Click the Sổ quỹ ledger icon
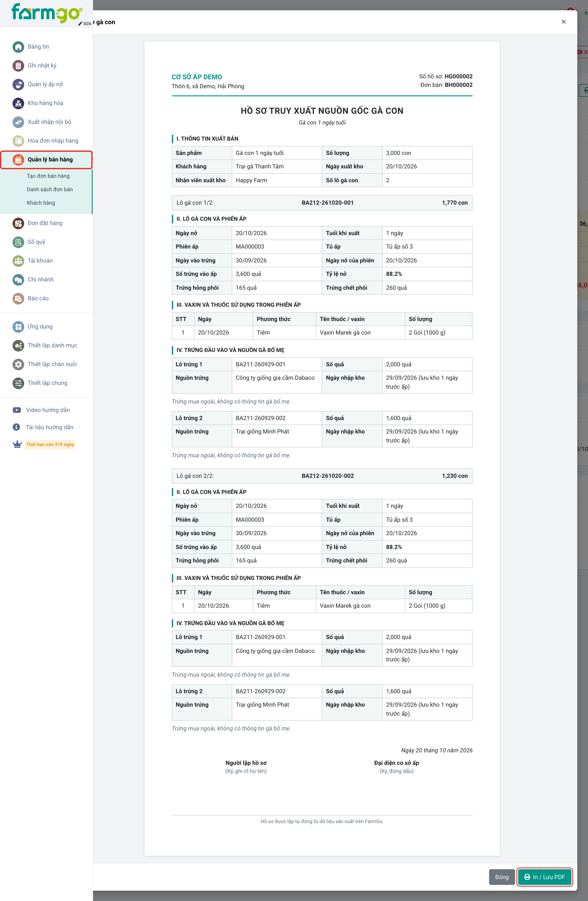Screen dimensions: 588x901 pos(18,242)
